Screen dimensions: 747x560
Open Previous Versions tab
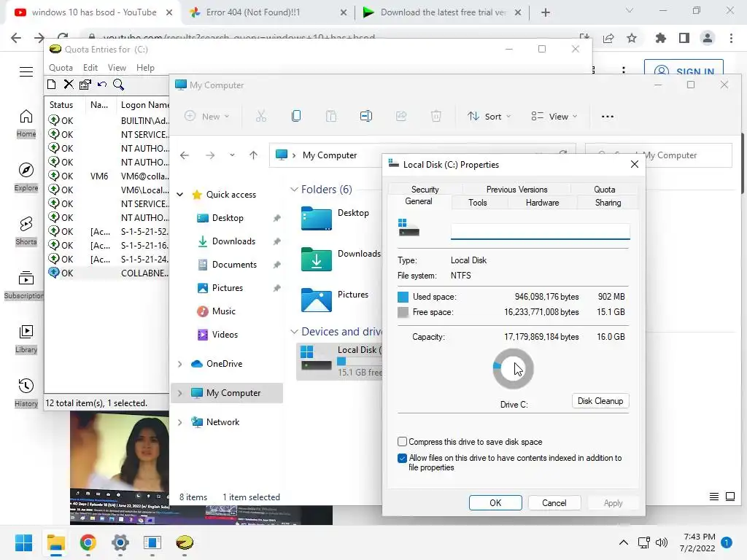click(x=516, y=190)
